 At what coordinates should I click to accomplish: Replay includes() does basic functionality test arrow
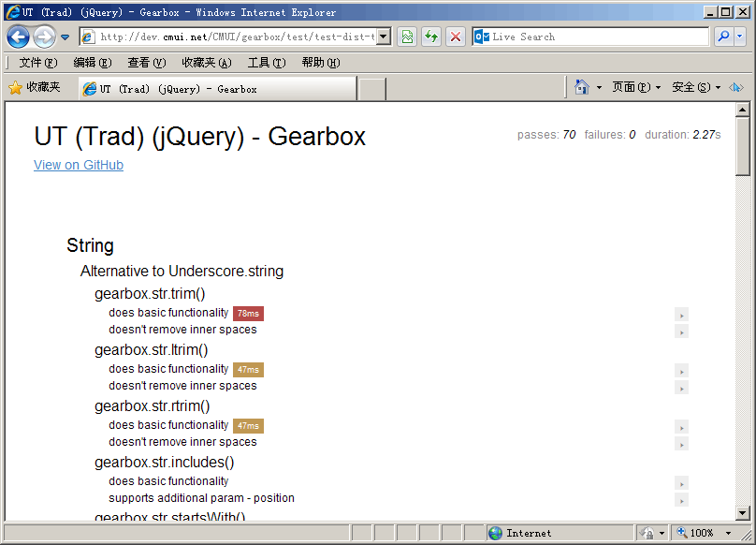pos(681,484)
